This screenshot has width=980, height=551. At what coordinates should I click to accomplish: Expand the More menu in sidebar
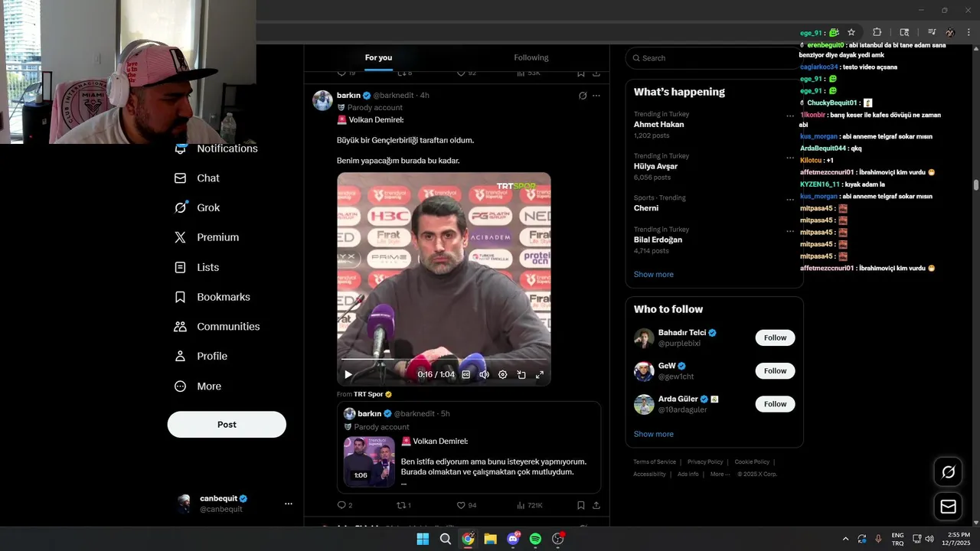198,386
